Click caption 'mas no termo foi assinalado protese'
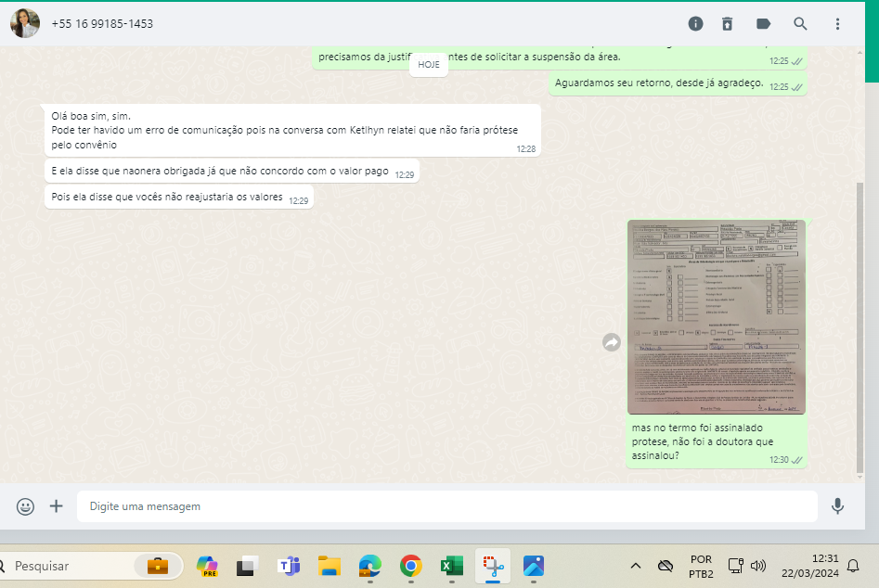Viewport: 879px width, 588px height. tap(703, 441)
